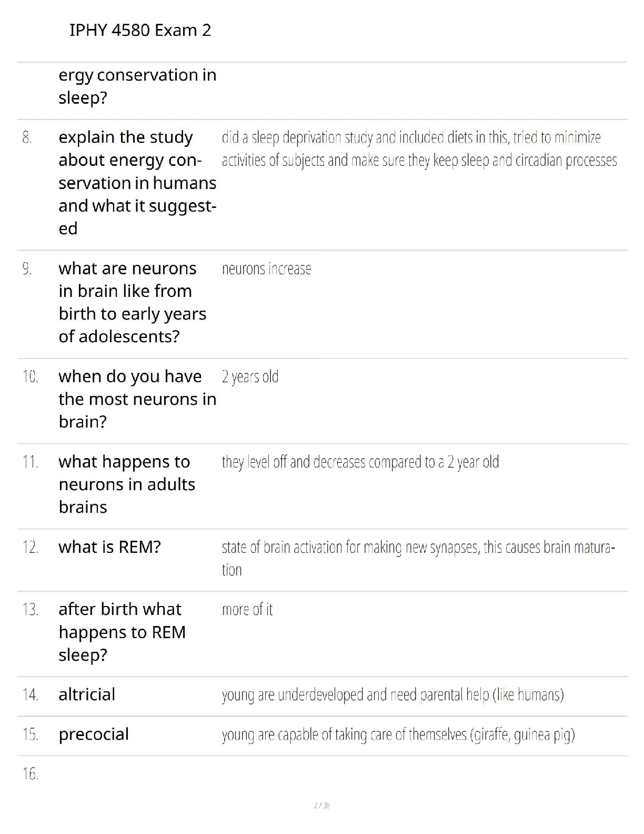Click the sleep deprivation study answer text
The image size is (644, 834).
tap(419, 148)
